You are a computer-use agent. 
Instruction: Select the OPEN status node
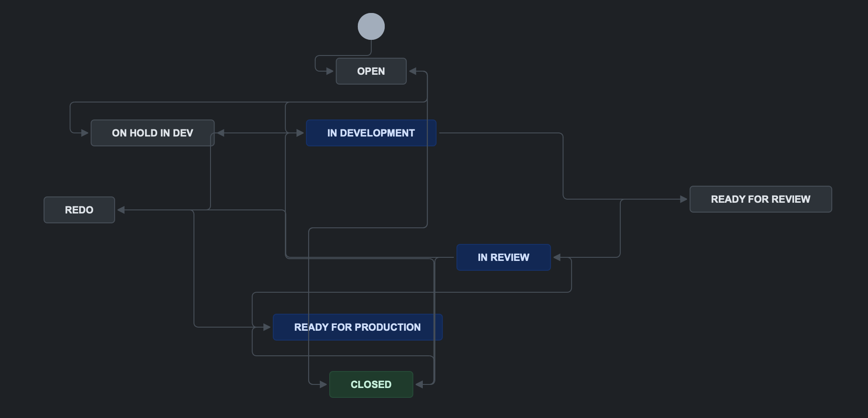point(371,71)
